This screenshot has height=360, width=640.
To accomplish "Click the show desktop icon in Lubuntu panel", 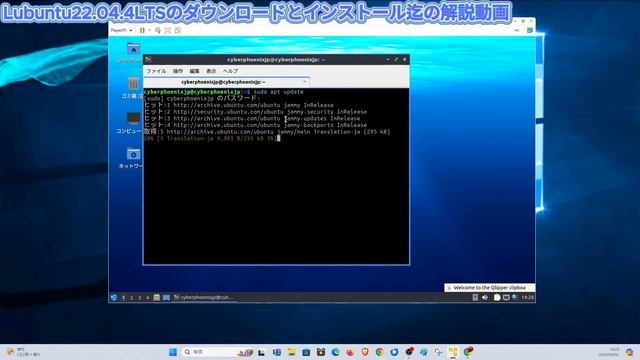I will 166,298.
